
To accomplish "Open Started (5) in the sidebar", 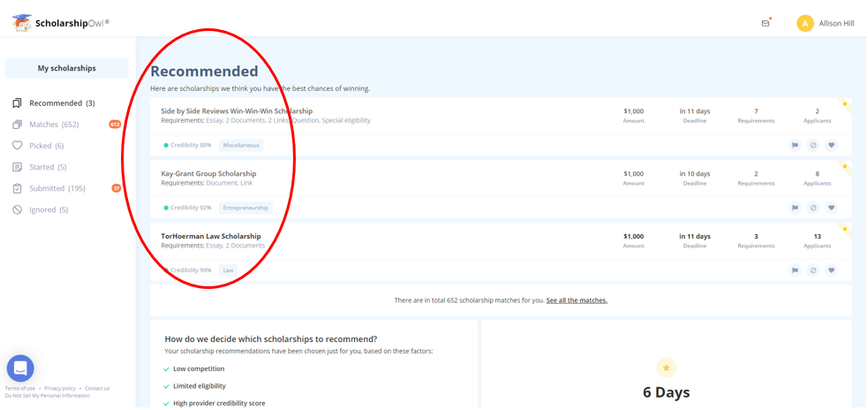I will [x=49, y=167].
